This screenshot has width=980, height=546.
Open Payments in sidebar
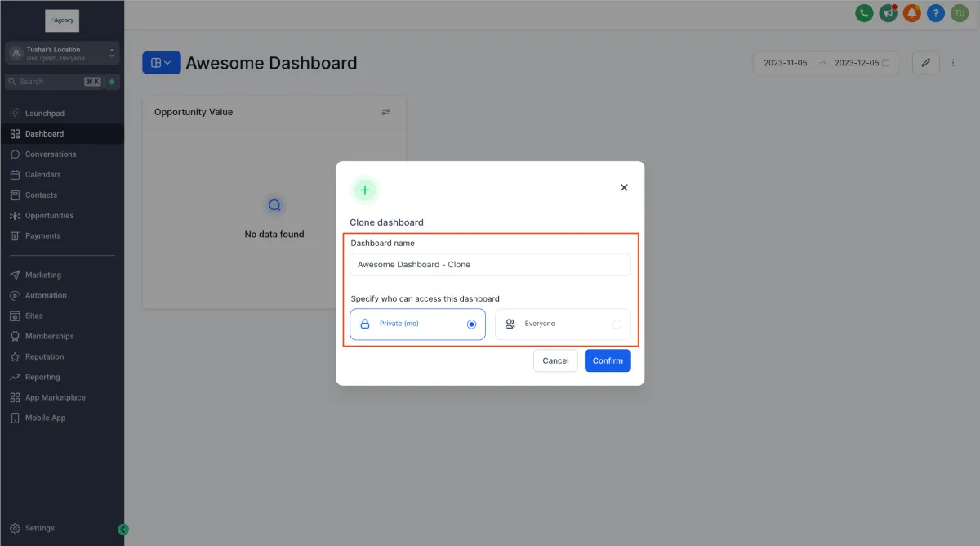pyautogui.click(x=62, y=236)
